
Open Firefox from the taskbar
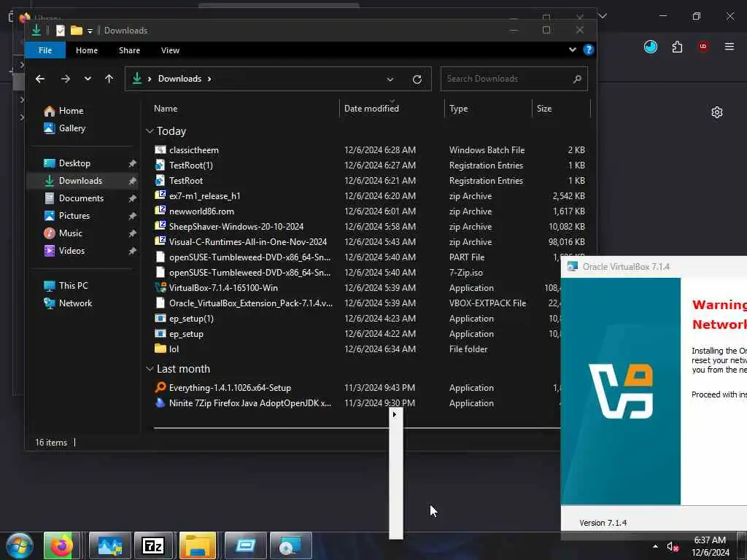coord(62,545)
